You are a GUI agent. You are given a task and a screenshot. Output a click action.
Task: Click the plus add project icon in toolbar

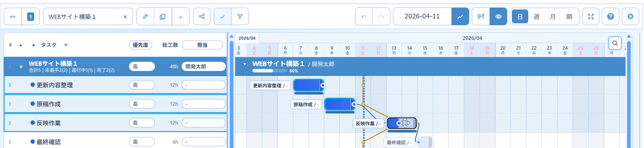pos(181,17)
